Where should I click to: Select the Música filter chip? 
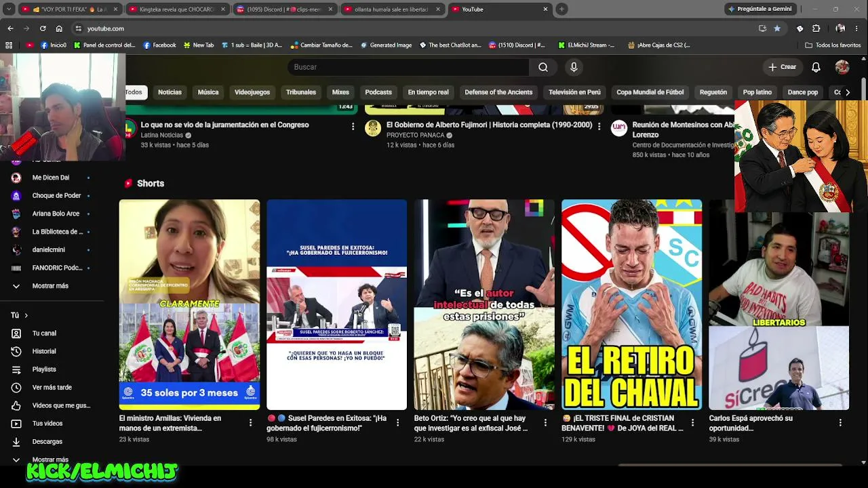(x=208, y=92)
